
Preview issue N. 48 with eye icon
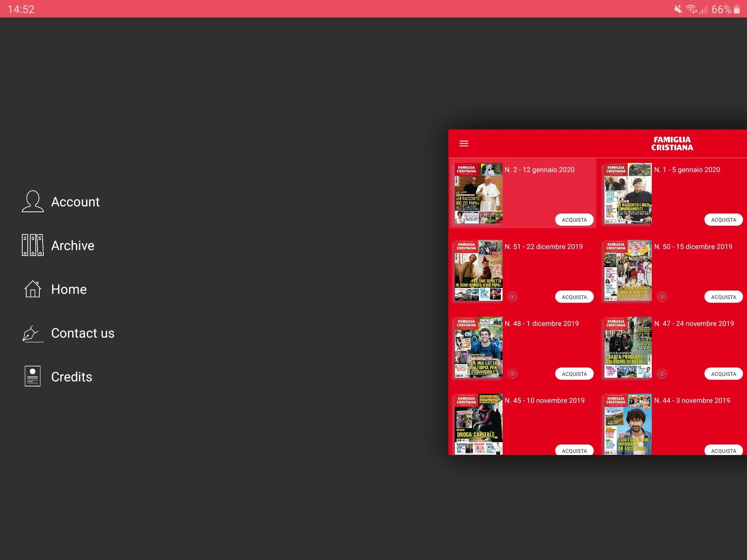tap(512, 374)
